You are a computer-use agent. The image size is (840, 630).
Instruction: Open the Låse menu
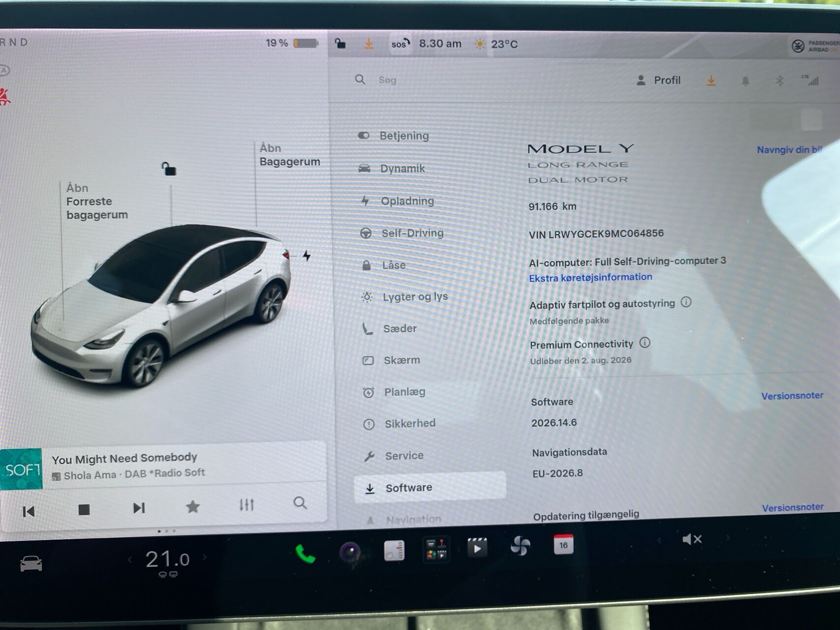384,265
